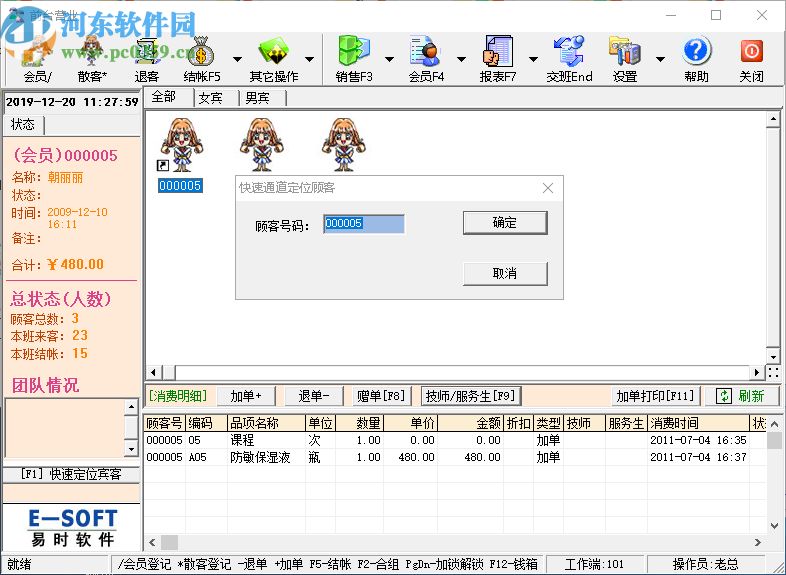
Task: Maximize the application window
Action: [716, 15]
